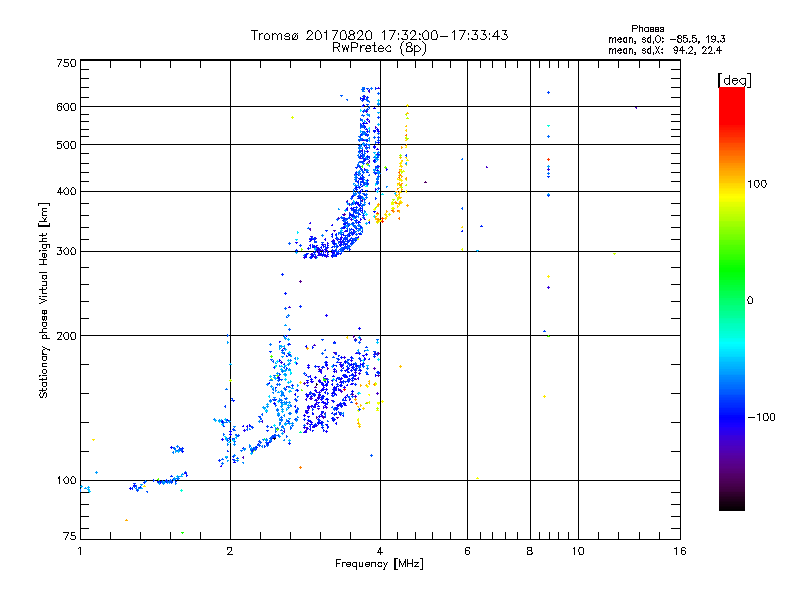This screenshot has height=600, width=800.
Task: Click the 'RwPretec (8p)' subtitle
Action: click(x=379, y=48)
